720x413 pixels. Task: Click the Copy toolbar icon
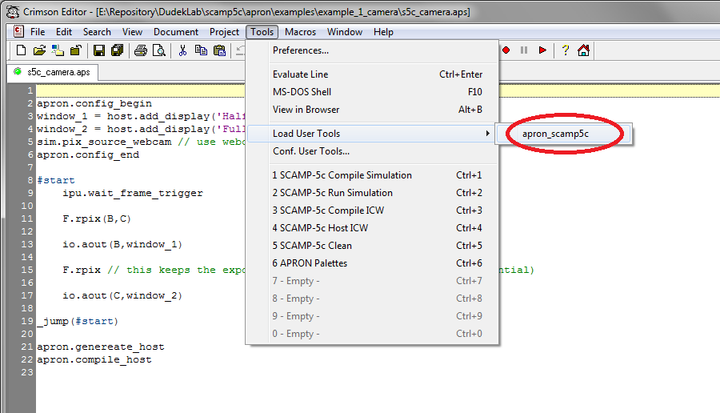pyautogui.click(x=201, y=51)
